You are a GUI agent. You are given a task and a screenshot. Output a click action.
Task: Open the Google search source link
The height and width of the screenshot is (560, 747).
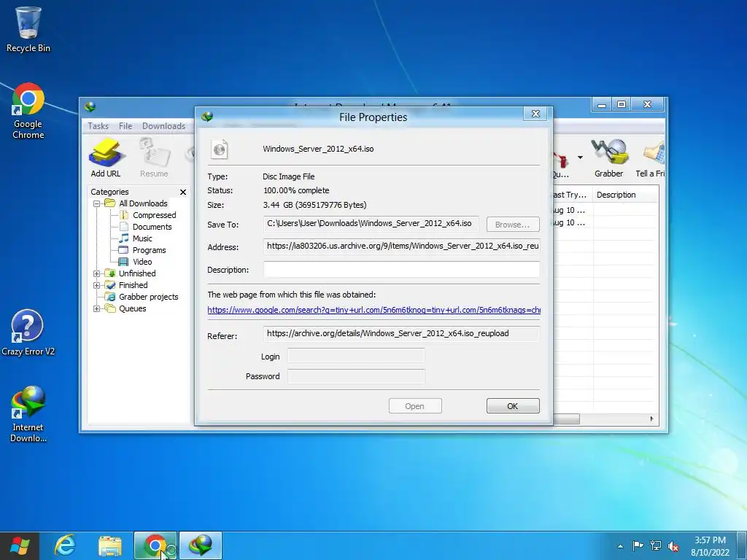pyautogui.click(x=373, y=310)
